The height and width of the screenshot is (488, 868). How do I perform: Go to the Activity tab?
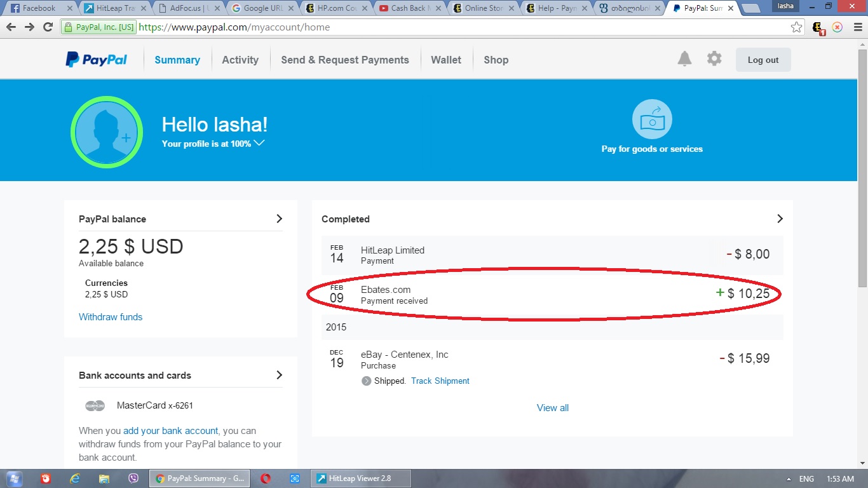click(x=240, y=60)
